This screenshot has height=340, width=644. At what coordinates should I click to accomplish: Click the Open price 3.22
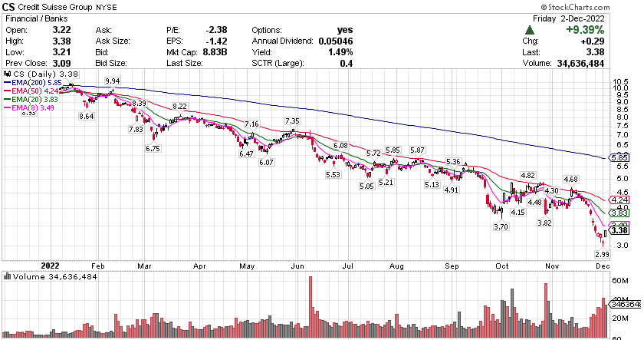point(61,30)
